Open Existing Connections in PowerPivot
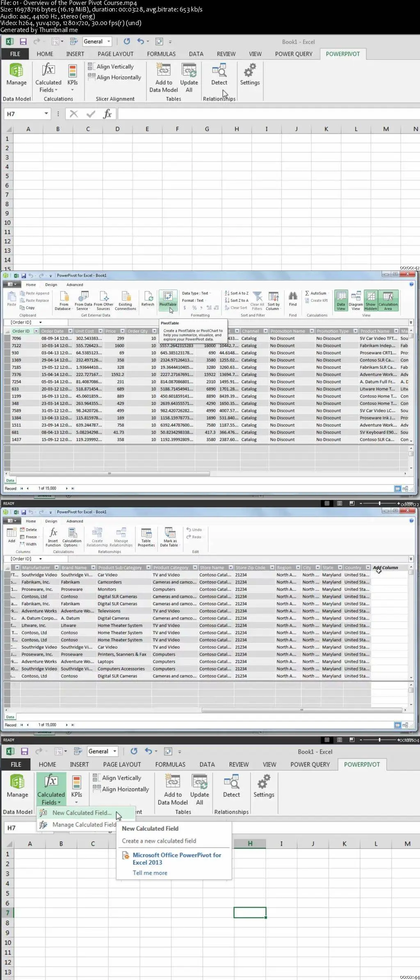 point(126,301)
